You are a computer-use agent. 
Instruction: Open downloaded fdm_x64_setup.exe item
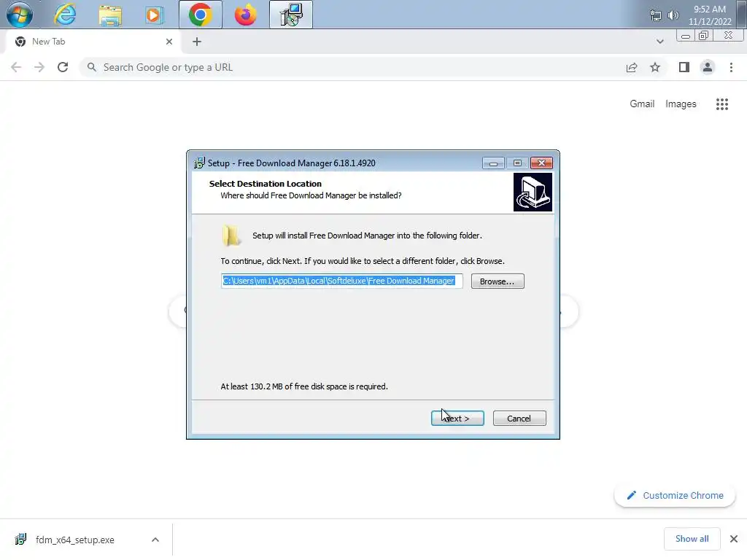[75, 540]
